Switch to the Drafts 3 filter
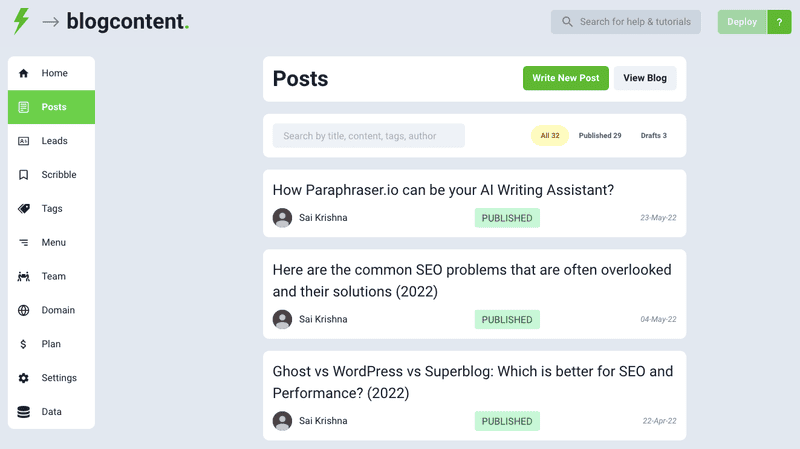 point(654,135)
